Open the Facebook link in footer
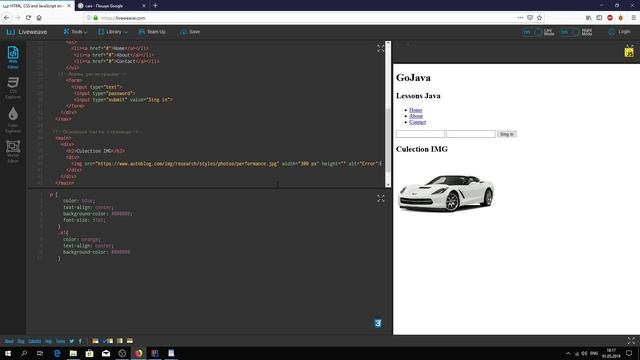The image size is (640, 360). tap(80, 341)
